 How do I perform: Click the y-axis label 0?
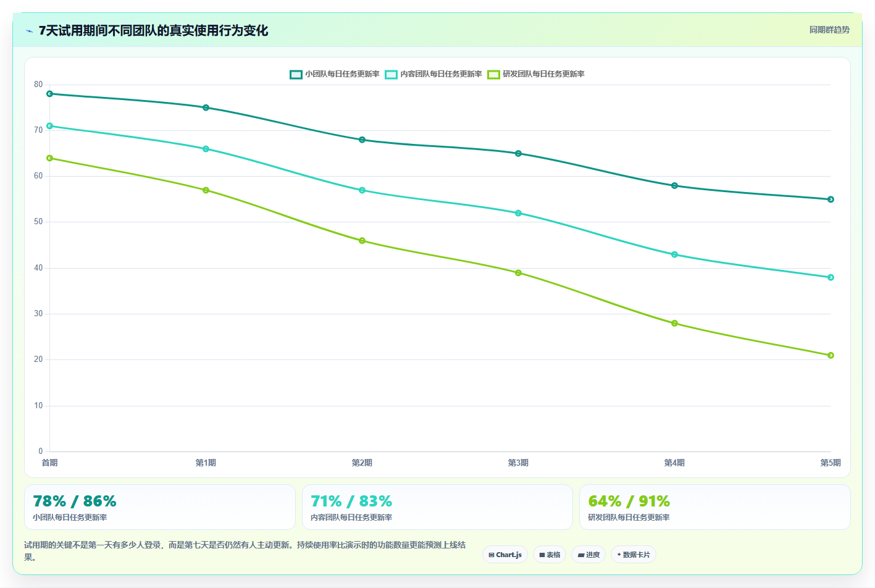(x=41, y=451)
